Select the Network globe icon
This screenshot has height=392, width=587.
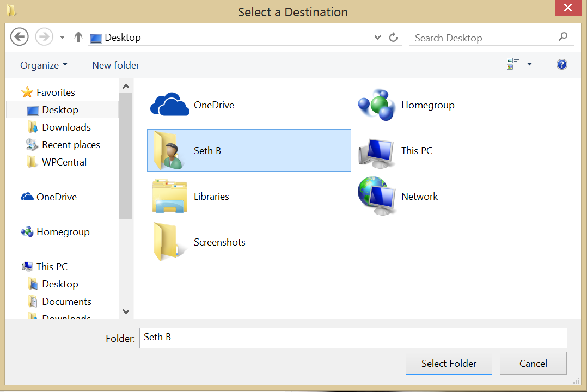(376, 197)
